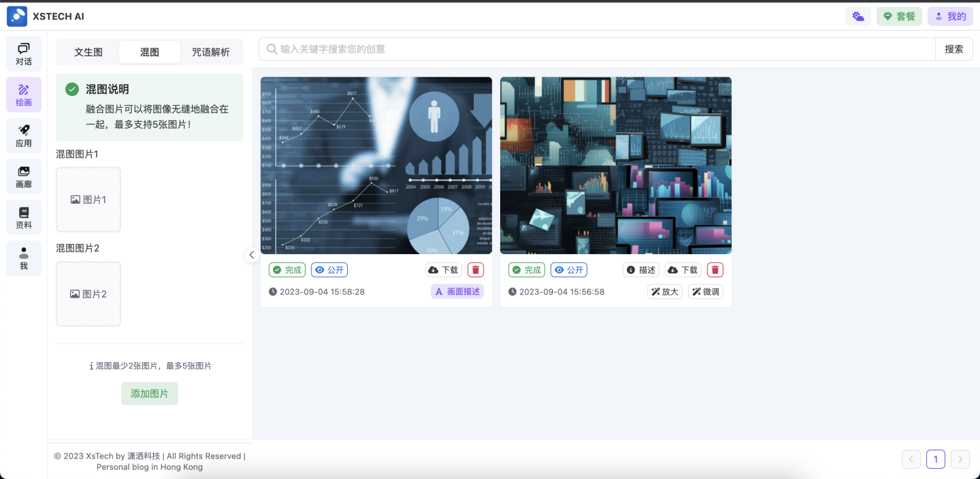The height and width of the screenshot is (479, 980).
Task: Open the 图片1 upload placeholder
Action: (88, 199)
